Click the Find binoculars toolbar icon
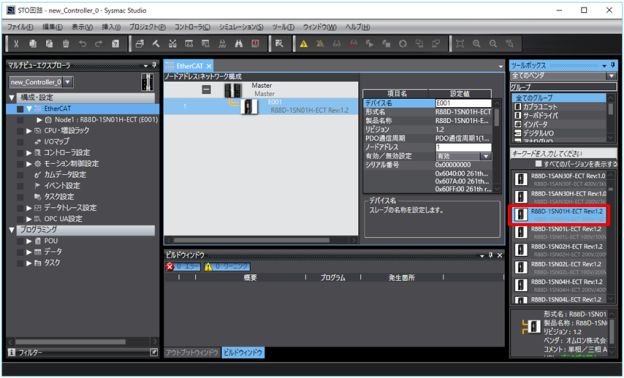This screenshot has height=378, width=624. click(239, 44)
